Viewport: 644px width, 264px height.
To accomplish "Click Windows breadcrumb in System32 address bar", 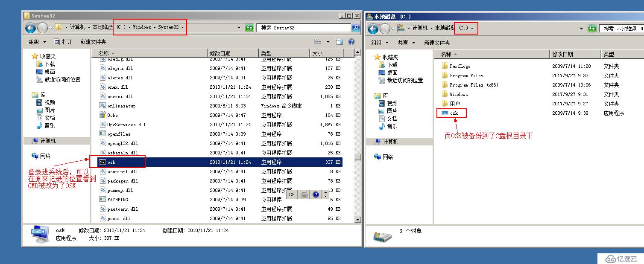I will pyautogui.click(x=142, y=27).
